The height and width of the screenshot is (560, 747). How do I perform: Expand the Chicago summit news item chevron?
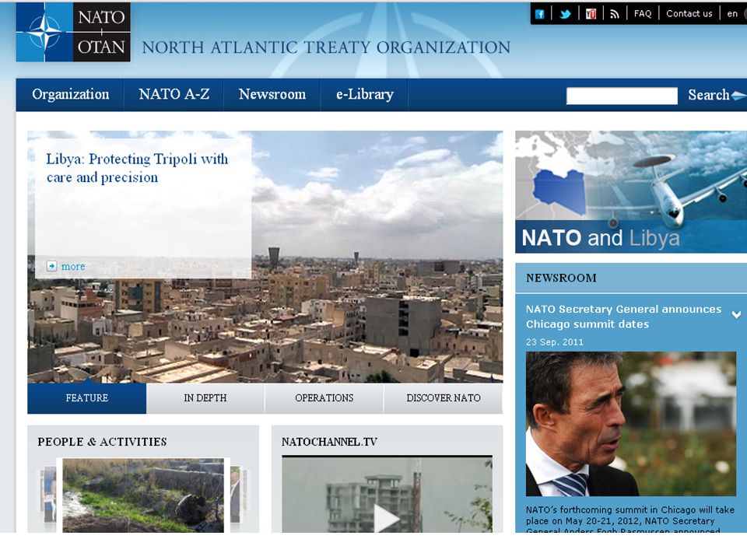[737, 315]
